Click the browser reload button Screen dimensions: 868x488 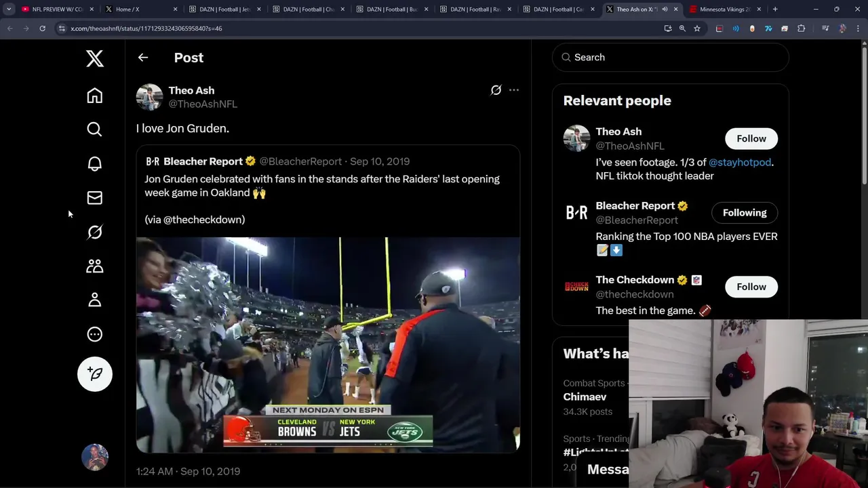click(42, 28)
